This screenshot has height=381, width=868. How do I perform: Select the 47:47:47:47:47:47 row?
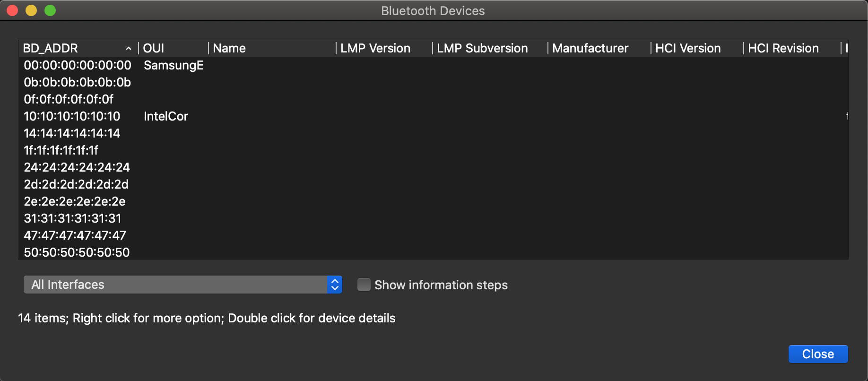click(75, 235)
